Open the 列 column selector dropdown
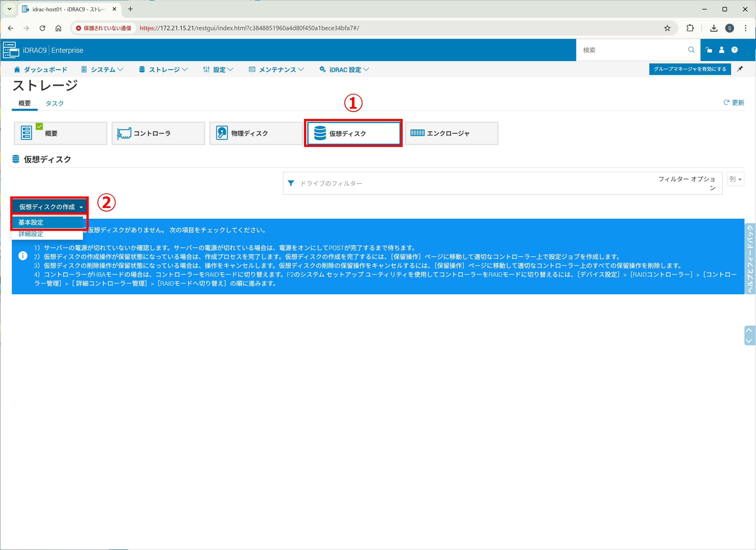The height and width of the screenshot is (550, 756). tap(735, 179)
